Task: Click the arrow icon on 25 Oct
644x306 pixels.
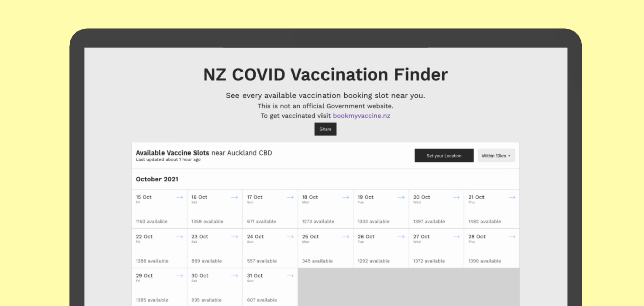Action: (345, 237)
